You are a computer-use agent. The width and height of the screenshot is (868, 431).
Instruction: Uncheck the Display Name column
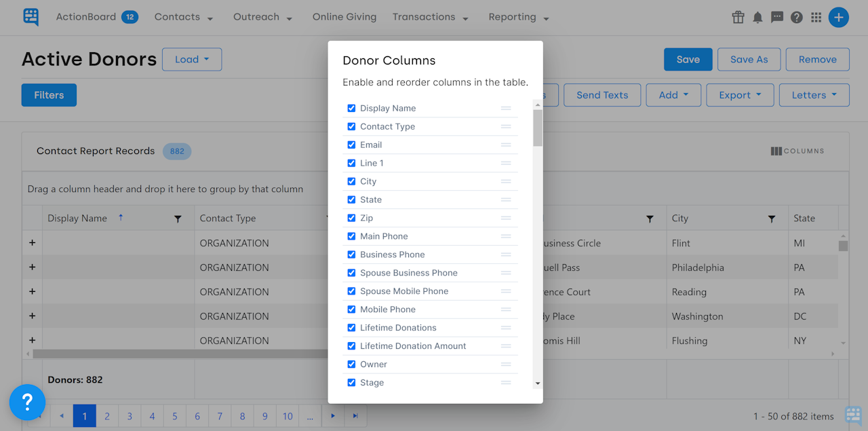[x=351, y=108]
